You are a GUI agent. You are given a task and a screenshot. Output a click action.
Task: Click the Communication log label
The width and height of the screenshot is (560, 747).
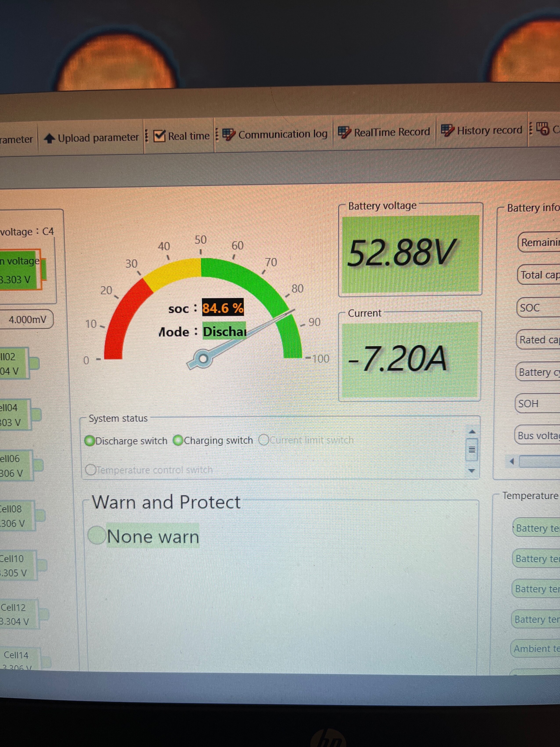point(283,134)
